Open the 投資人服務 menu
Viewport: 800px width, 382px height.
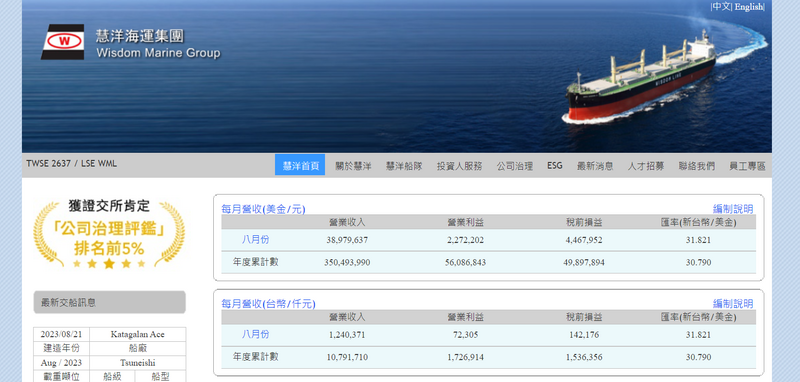coord(459,166)
